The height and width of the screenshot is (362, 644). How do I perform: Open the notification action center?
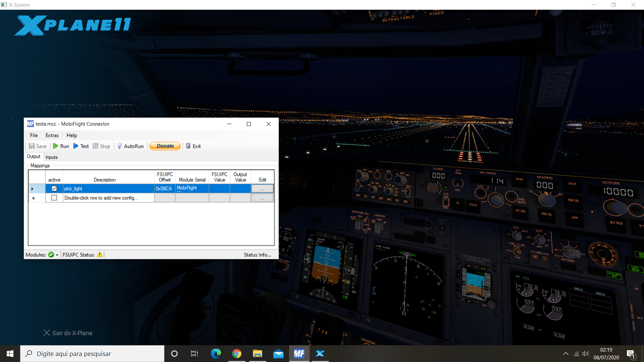[x=631, y=354]
